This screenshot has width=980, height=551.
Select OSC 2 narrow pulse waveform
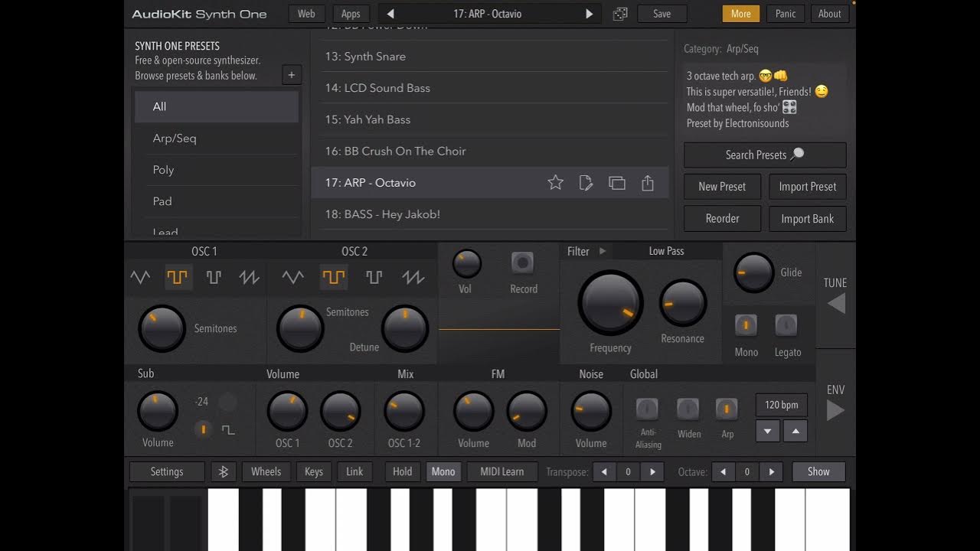coord(374,277)
